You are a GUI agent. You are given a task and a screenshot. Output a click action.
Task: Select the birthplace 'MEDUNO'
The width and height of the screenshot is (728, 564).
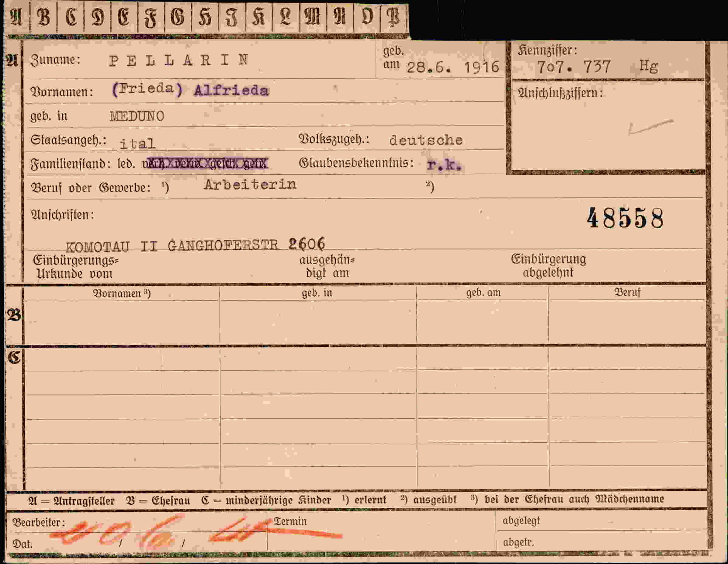(x=137, y=116)
